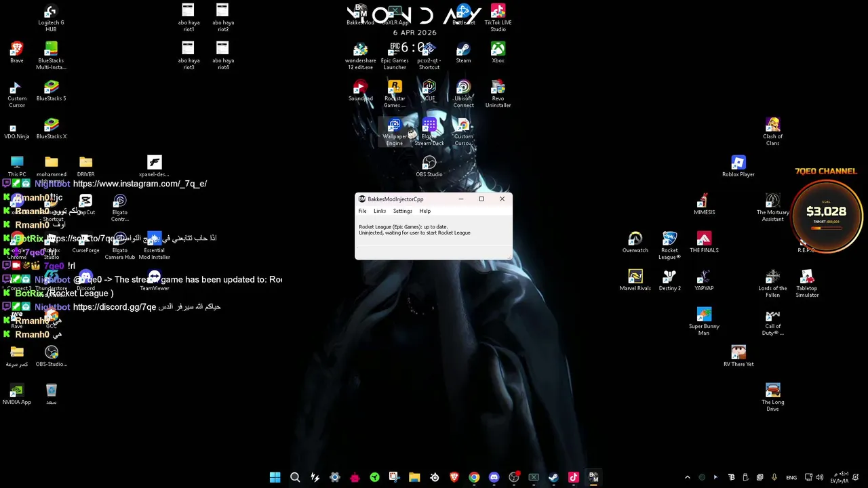Select the Xbox desktop icon

[x=498, y=53]
